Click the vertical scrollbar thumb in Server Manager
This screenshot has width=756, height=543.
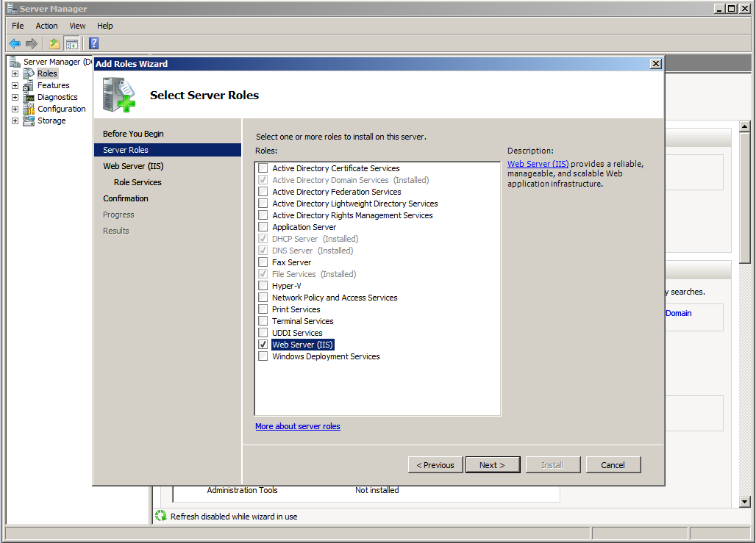(744, 198)
